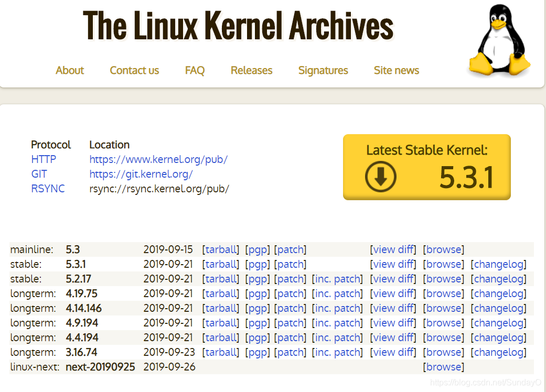Download tarball for longterm 4.4.194
The width and height of the screenshot is (546, 392).
pos(221,337)
